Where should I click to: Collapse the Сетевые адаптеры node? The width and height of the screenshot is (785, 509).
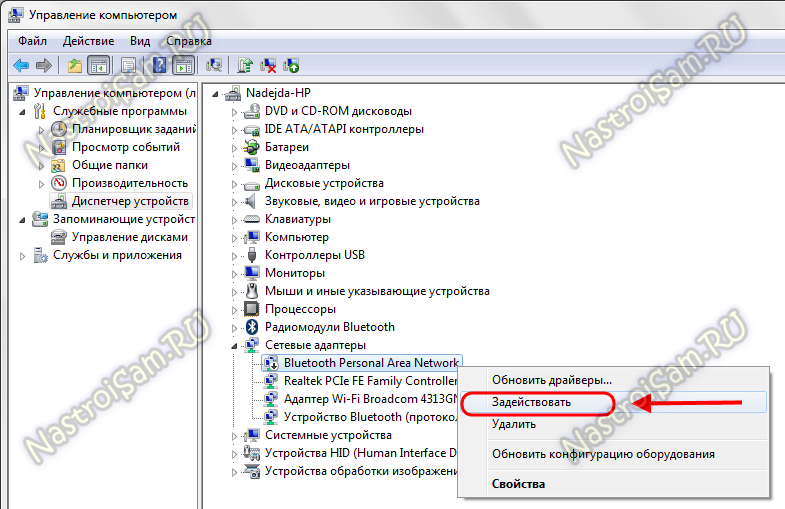pyautogui.click(x=234, y=346)
